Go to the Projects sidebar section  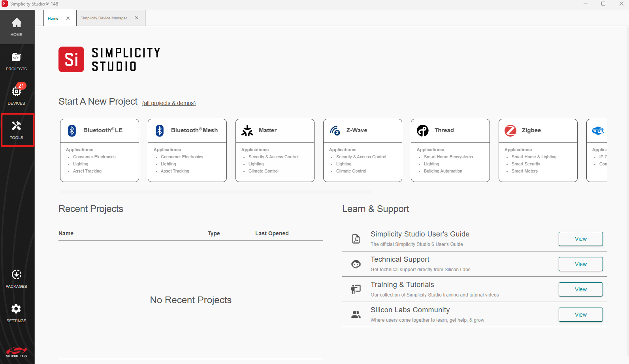click(x=17, y=61)
